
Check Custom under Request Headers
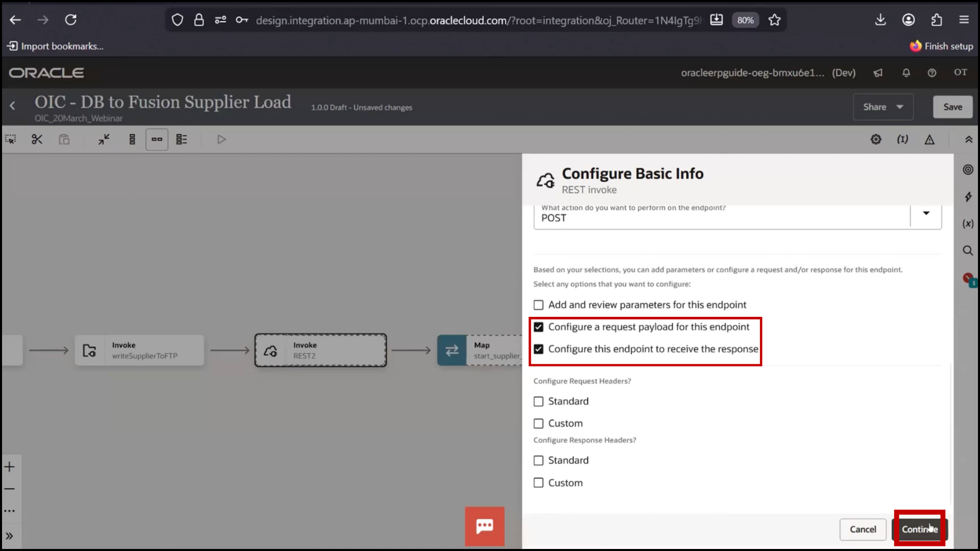tap(538, 423)
